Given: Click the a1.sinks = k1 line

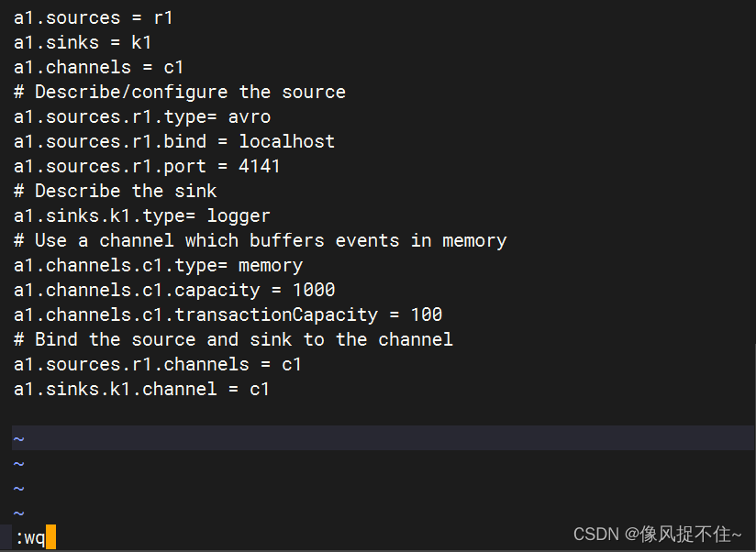Looking at the screenshot, I should coord(83,42).
